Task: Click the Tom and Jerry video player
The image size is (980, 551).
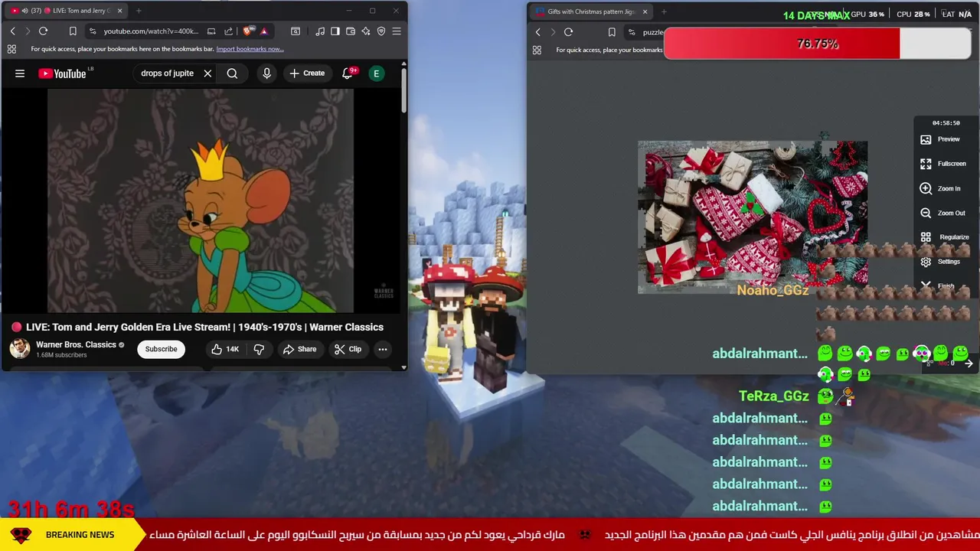Action: tap(201, 201)
